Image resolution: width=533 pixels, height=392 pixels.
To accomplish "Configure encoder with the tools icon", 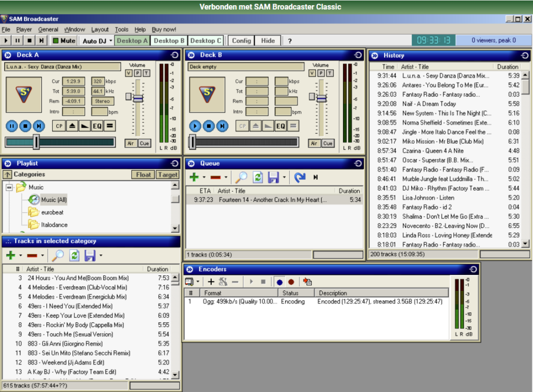I will click(223, 282).
